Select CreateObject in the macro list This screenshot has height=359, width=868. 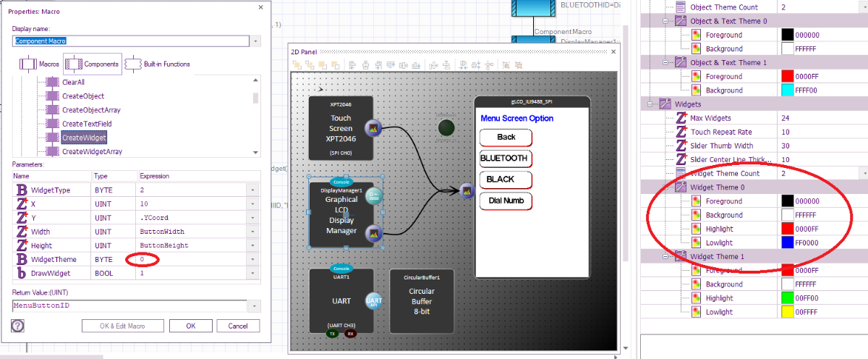tap(83, 96)
